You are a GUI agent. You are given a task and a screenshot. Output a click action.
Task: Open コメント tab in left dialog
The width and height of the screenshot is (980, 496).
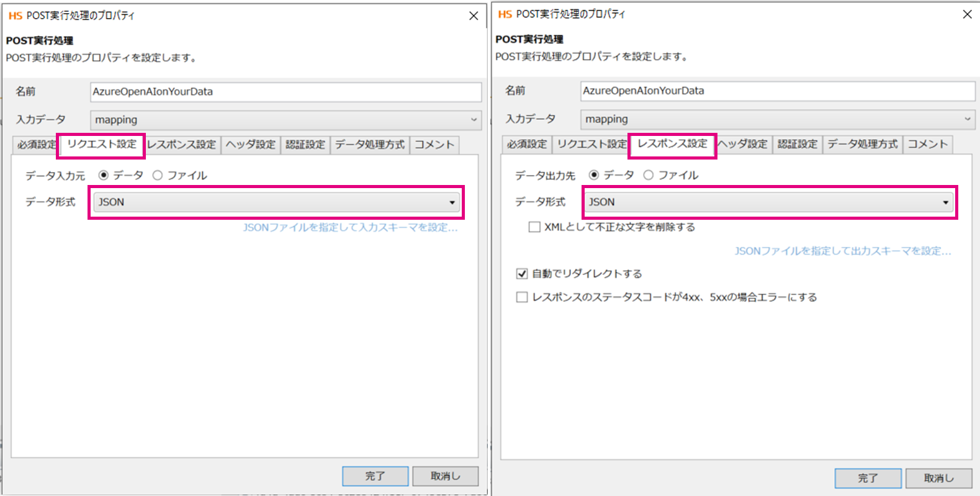tap(434, 145)
